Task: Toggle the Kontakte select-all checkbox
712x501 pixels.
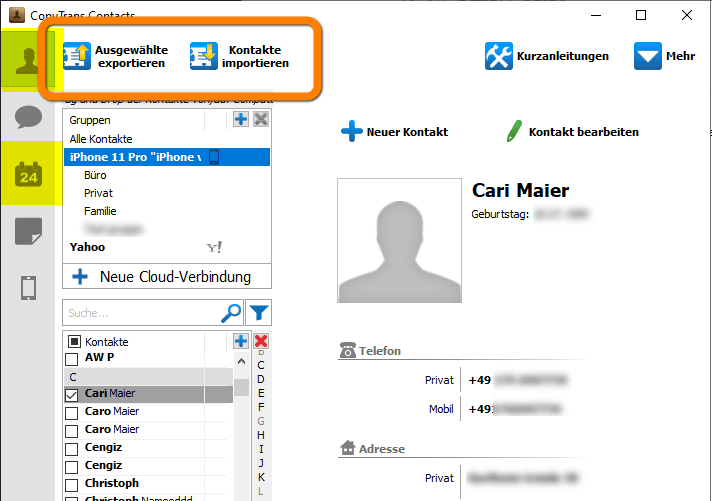Action: [x=74, y=341]
